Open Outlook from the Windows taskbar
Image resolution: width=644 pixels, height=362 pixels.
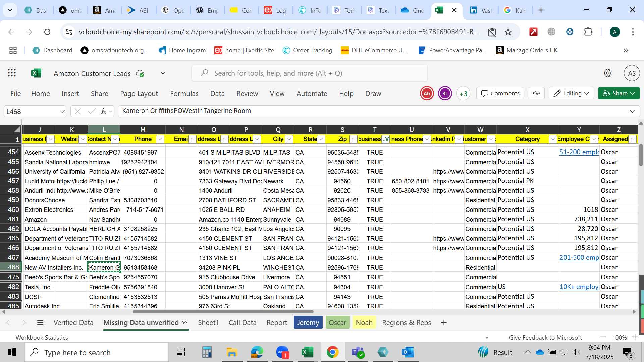408,352
